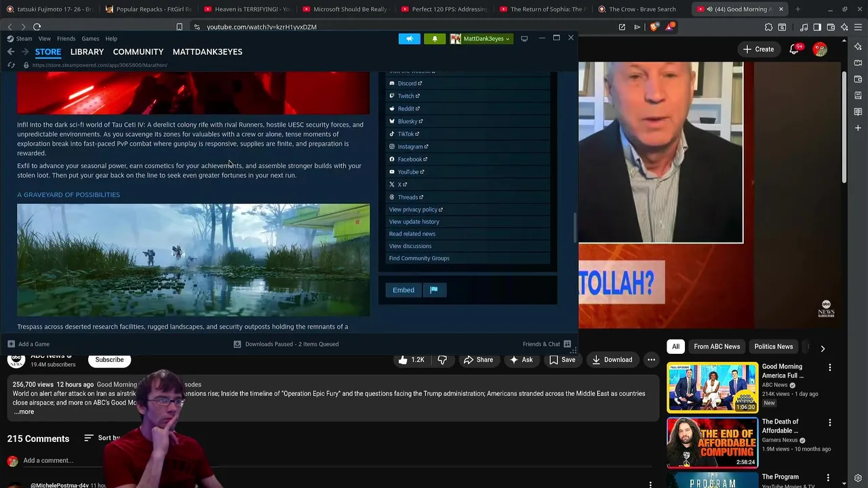
Task: Click Steam's announcements megaphone icon
Action: (409, 39)
